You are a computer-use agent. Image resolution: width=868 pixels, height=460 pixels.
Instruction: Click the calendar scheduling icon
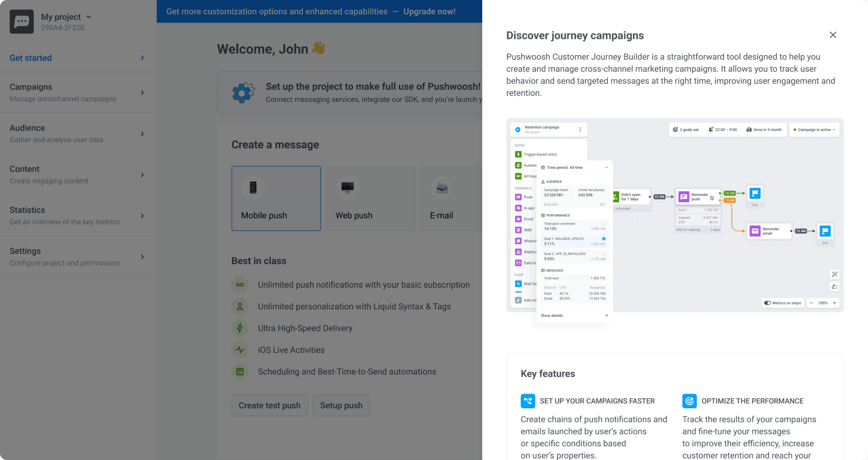[x=240, y=372]
